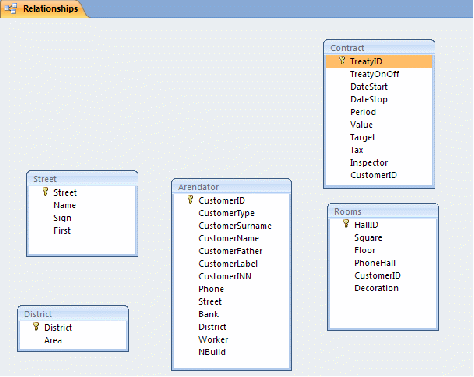Select the Contract table title bar
The width and height of the screenshot is (474, 377).
(x=379, y=48)
